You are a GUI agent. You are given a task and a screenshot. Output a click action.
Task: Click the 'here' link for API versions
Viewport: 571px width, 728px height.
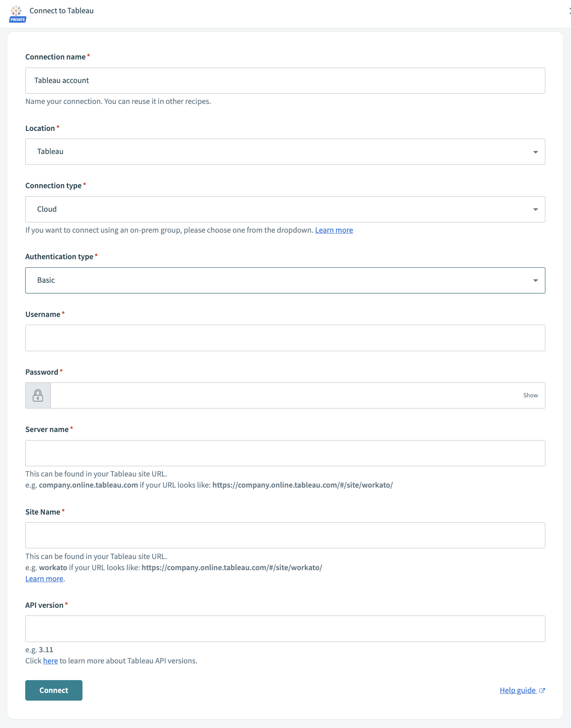click(50, 661)
